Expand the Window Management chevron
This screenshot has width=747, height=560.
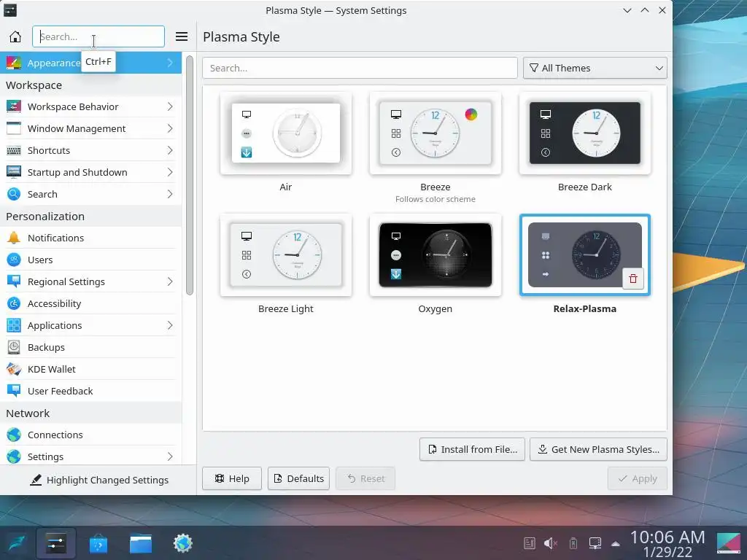click(170, 128)
